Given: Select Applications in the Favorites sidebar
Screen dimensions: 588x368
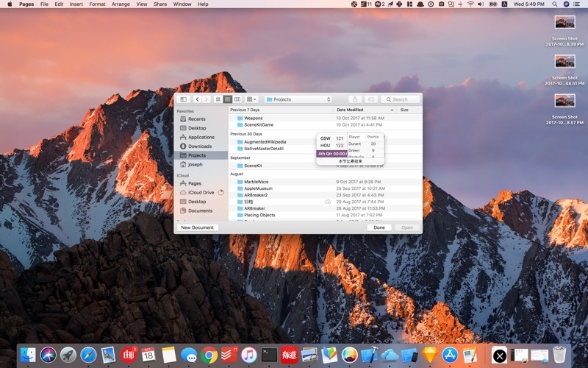Looking at the screenshot, I should [x=201, y=137].
